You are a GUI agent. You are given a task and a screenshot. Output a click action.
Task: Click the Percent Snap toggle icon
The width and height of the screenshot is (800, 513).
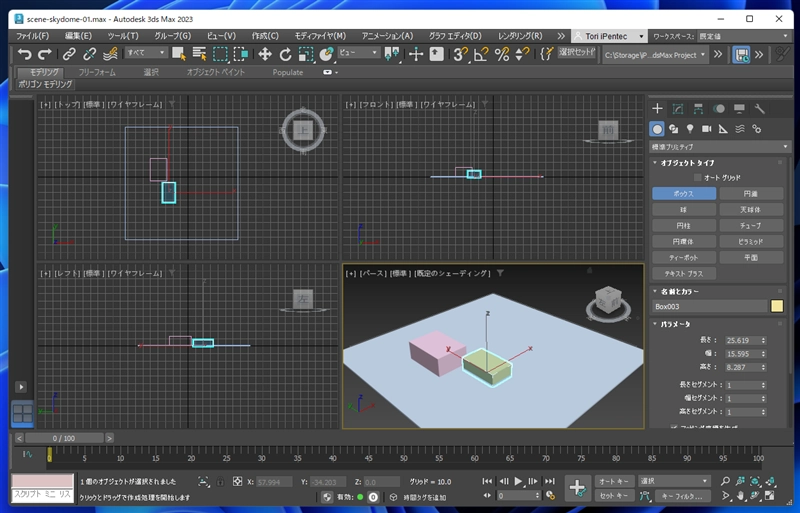tap(502, 54)
